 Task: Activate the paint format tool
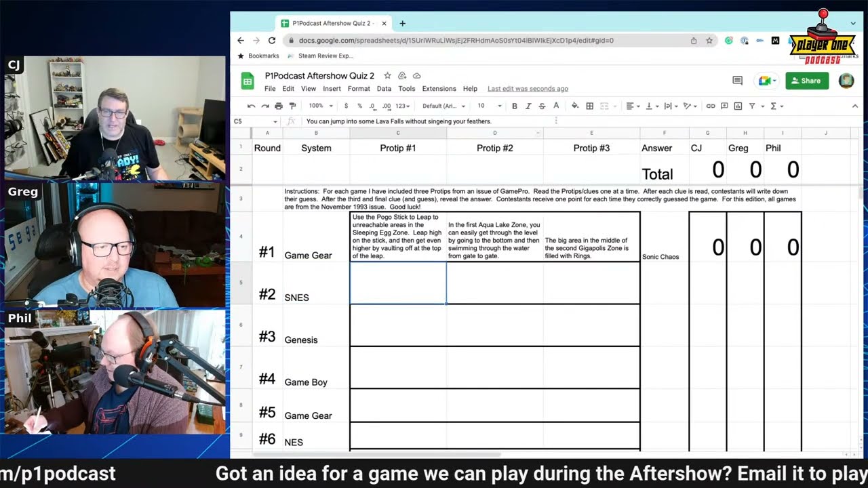point(292,106)
